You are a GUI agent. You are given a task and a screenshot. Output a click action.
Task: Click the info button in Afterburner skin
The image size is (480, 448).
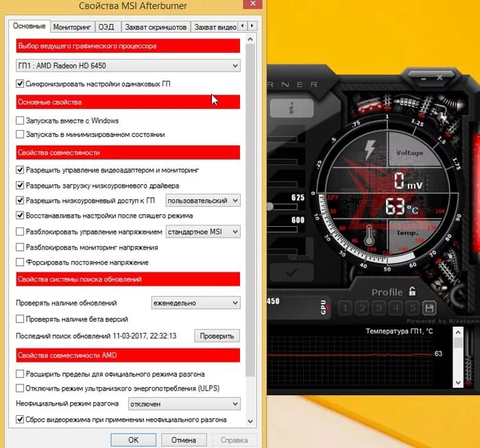pos(291,108)
